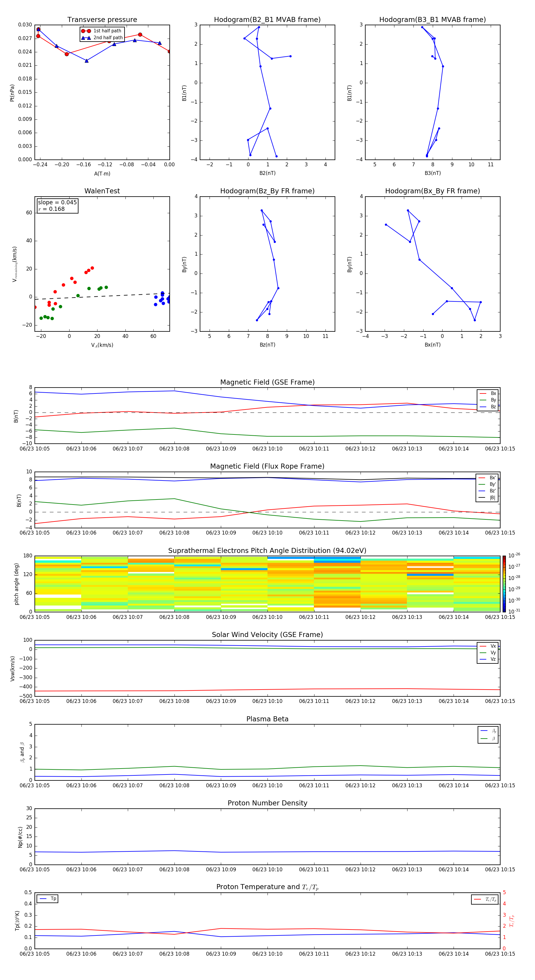
Task: Click the 'WalenTest' plot title
Action: click(x=102, y=191)
